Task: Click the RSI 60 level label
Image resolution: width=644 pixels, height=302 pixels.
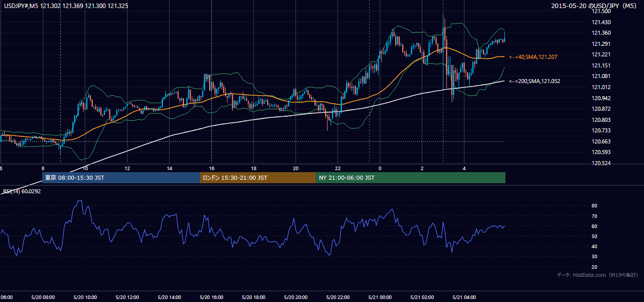Action: click(594, 226)
